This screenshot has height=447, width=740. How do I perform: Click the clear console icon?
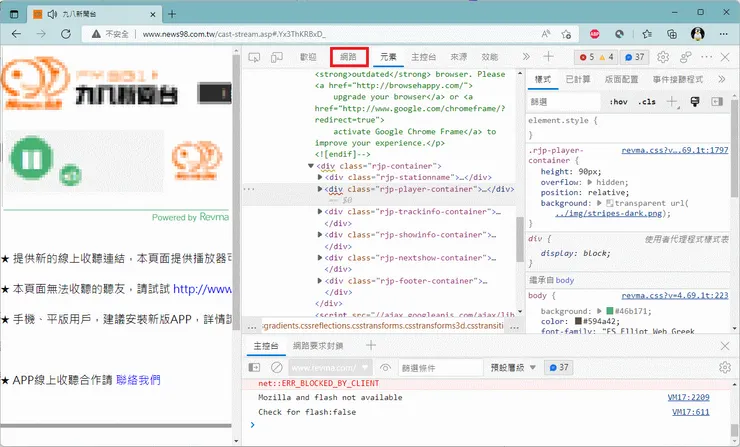[x=275, y=368]
